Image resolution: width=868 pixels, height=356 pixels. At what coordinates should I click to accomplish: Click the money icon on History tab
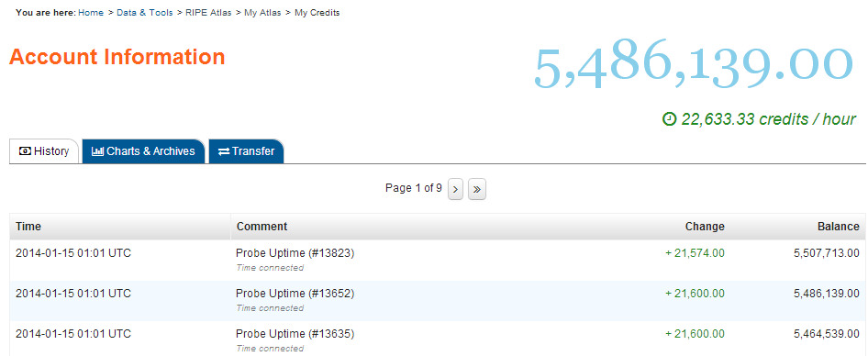click(25, 151)
